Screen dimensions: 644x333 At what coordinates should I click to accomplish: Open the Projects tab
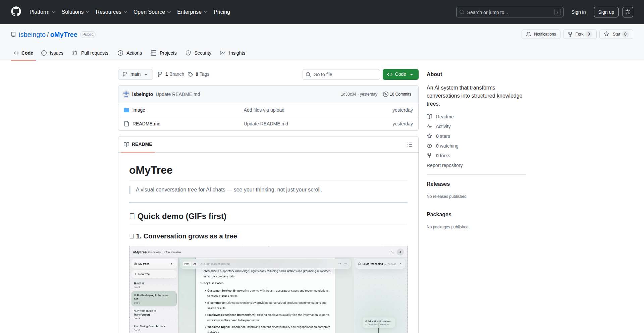[164, 53]
